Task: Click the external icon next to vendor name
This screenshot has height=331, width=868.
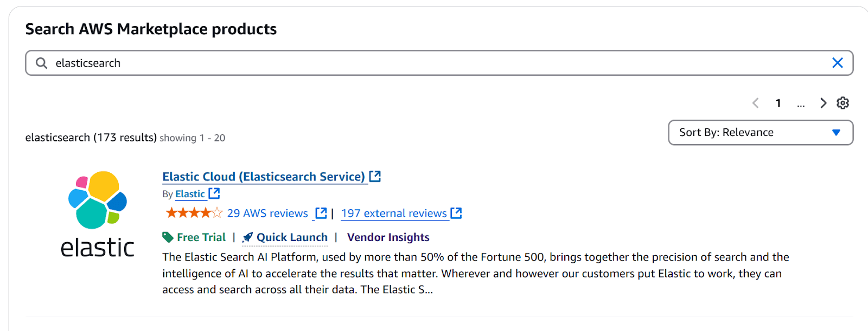Action: pos(214,193)
